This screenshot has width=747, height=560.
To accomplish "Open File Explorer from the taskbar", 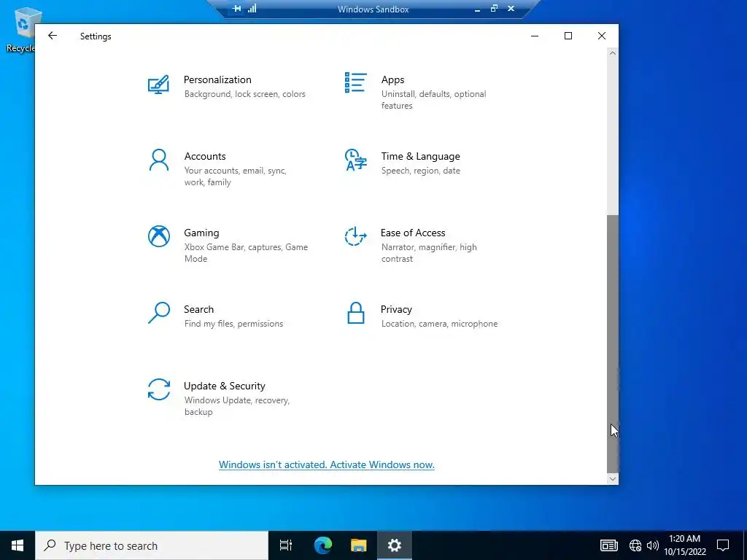I will coord(359,545).
